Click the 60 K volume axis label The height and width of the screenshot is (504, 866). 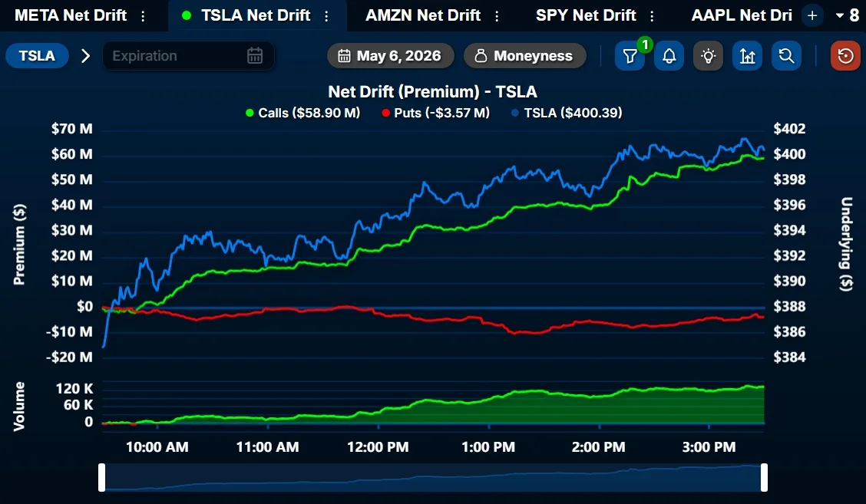(x=78, y=404)
